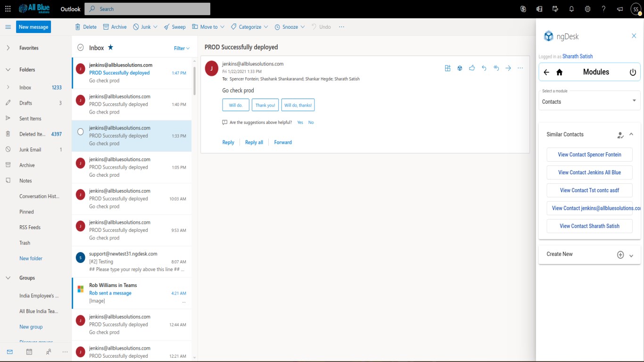Click Archive in the toolbar
This screenshot has height=362, width=644.
tap(115, 27)
